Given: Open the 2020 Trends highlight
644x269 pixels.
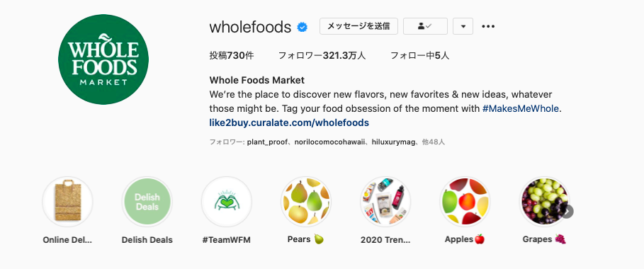Looking at the screenshot, I should [385, 202].
